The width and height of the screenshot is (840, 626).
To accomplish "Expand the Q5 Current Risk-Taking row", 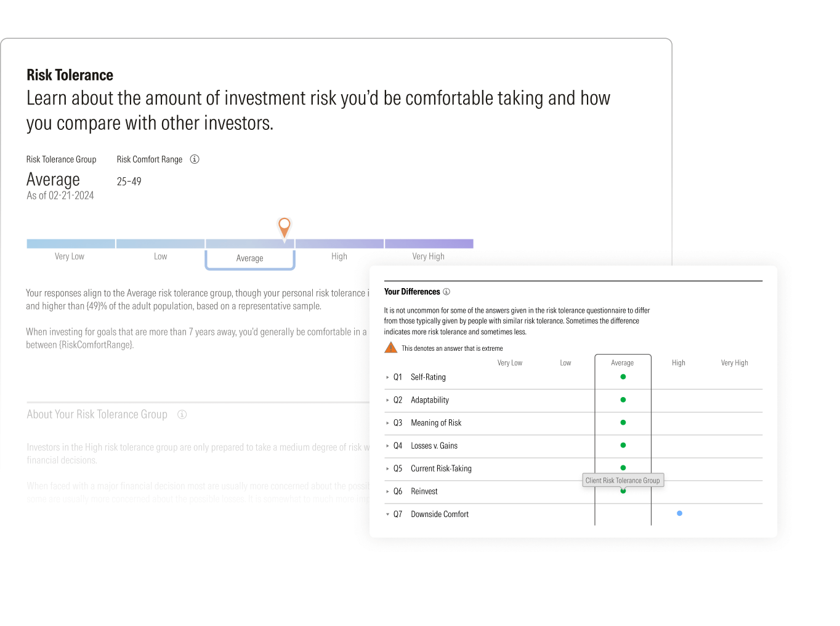I will click(x=387, y=469).
